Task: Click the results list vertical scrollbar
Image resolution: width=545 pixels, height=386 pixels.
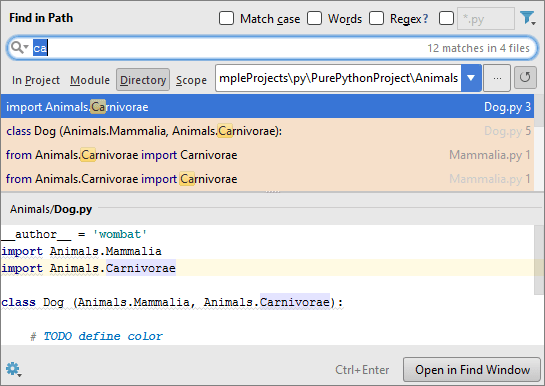Action: tap(539, 142)
